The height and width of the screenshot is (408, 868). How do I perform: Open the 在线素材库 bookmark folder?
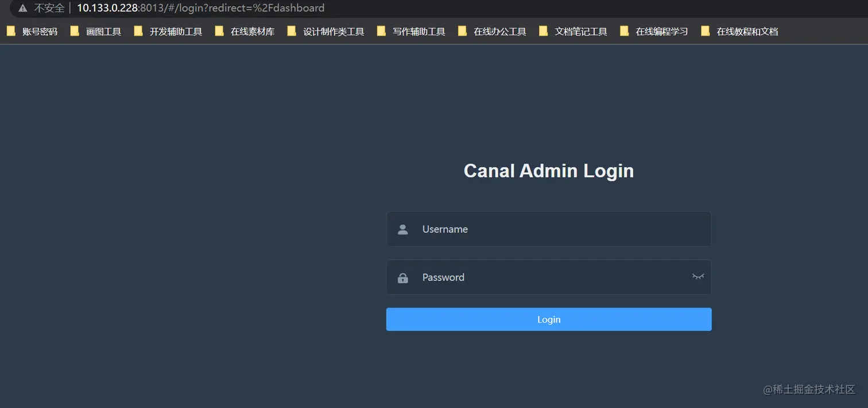(x=245, y=32)
